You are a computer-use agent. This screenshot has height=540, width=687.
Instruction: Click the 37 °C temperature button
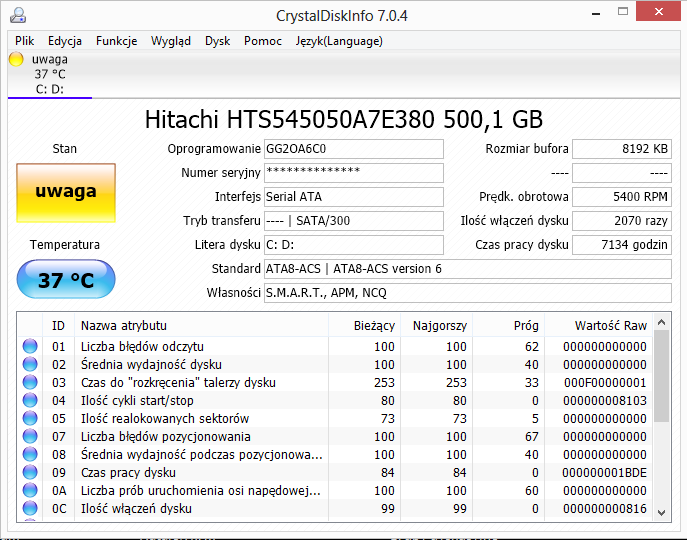(x=66, y=279)
